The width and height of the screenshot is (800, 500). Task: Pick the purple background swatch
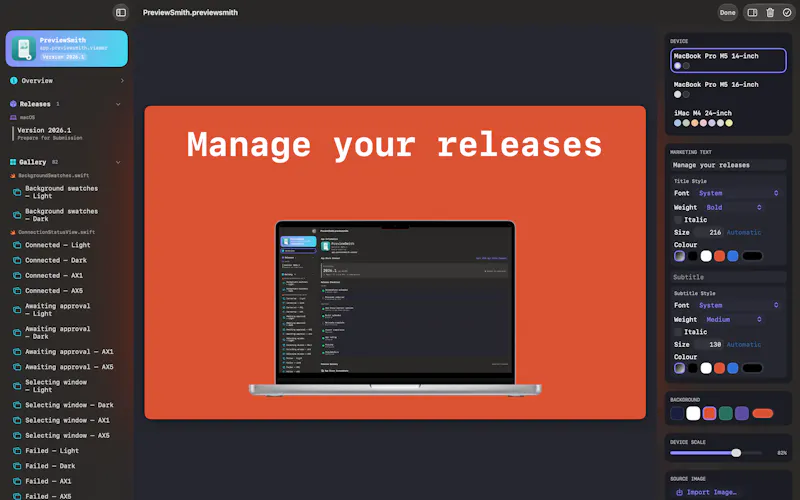point(742,413)
